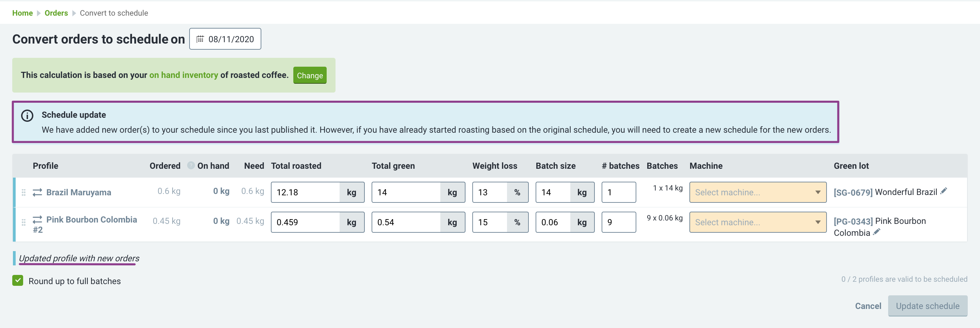Screen dimensions: 980x328
Task: Click the swap arrows icon beside Brazil Maruyama
Action: click(x=37, y=193)
